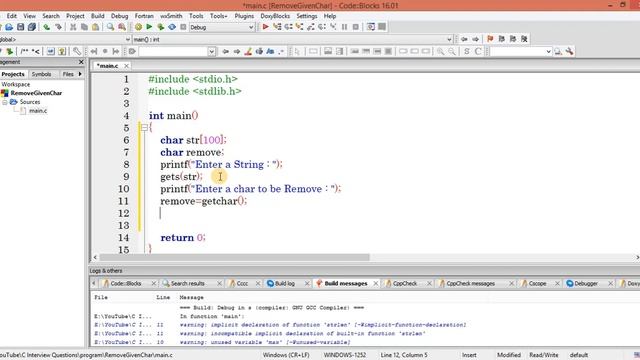Click line 11 'remove=getchar();' in editor

coord(203,201)
